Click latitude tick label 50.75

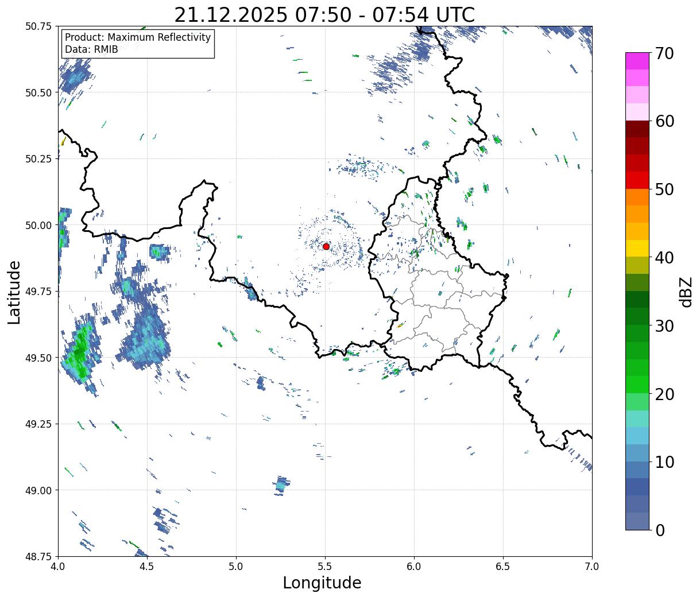pos(38,26)
